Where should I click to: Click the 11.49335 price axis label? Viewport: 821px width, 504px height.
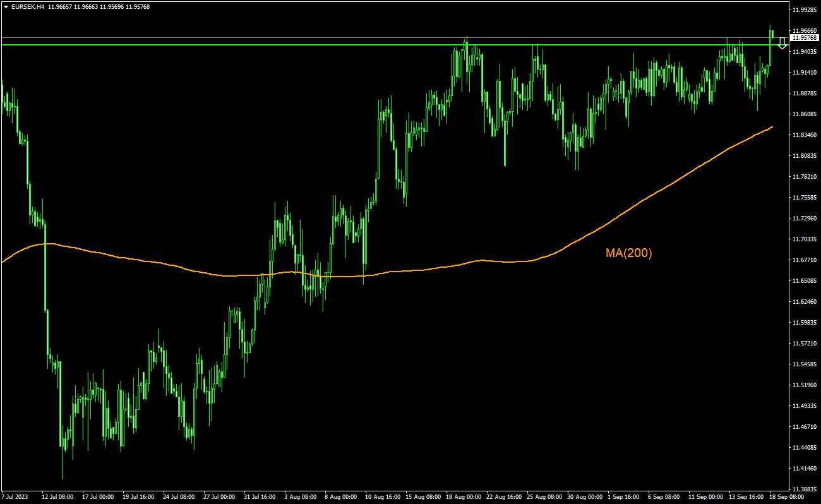click(805, 406)
